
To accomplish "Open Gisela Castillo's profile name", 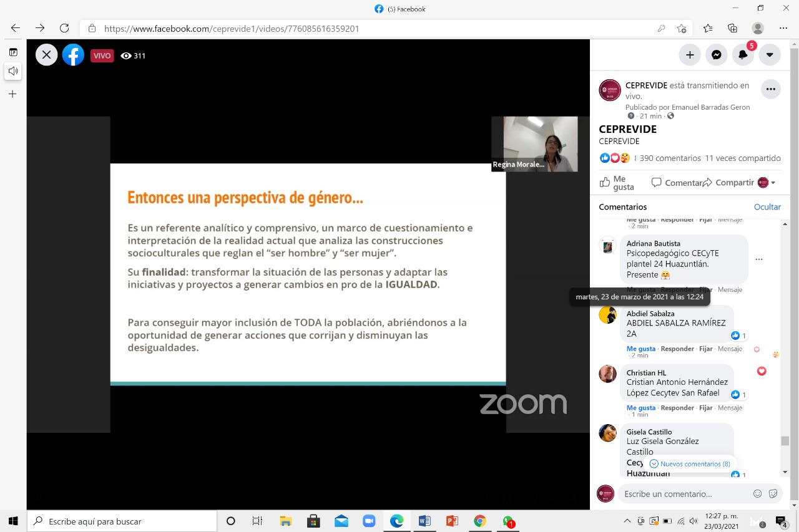I will 649,432.
